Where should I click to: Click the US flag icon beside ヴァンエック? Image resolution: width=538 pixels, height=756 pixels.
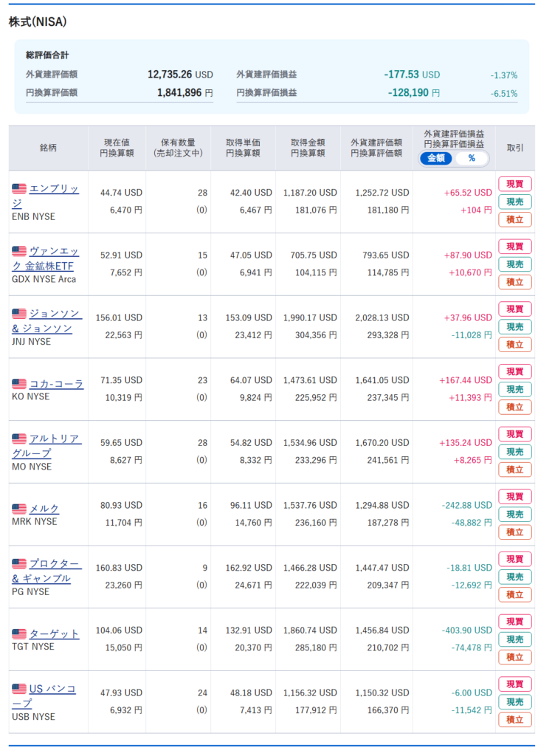19,251
